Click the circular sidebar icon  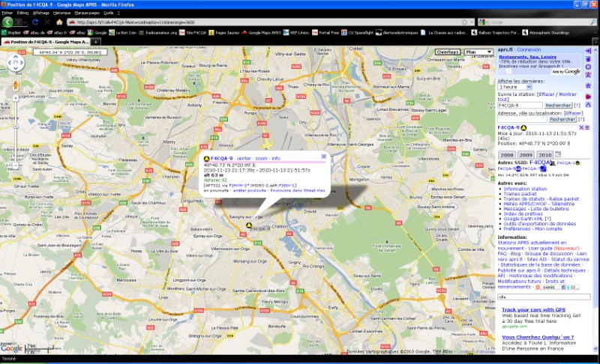588,67
